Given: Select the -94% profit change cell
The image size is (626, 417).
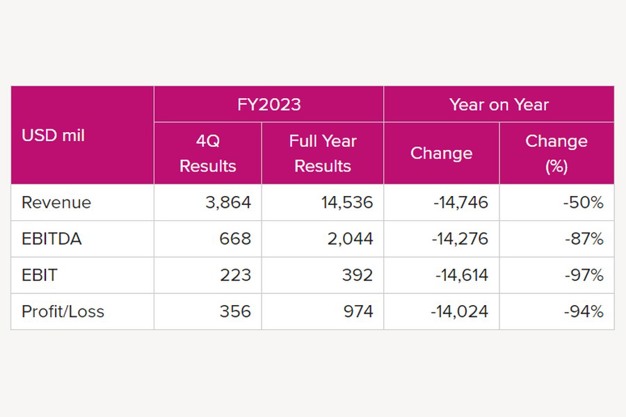Looking at the screenshot, I should click(x=582, y=312).
